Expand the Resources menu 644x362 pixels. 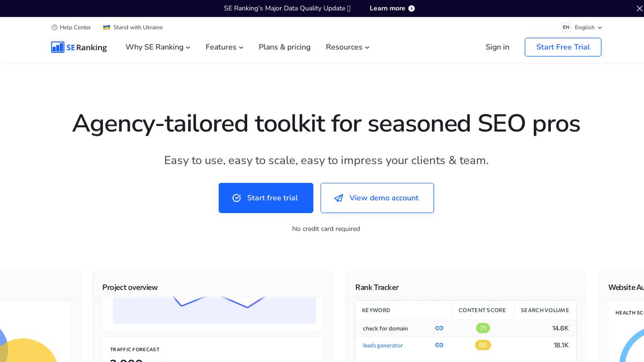point(348,47)
